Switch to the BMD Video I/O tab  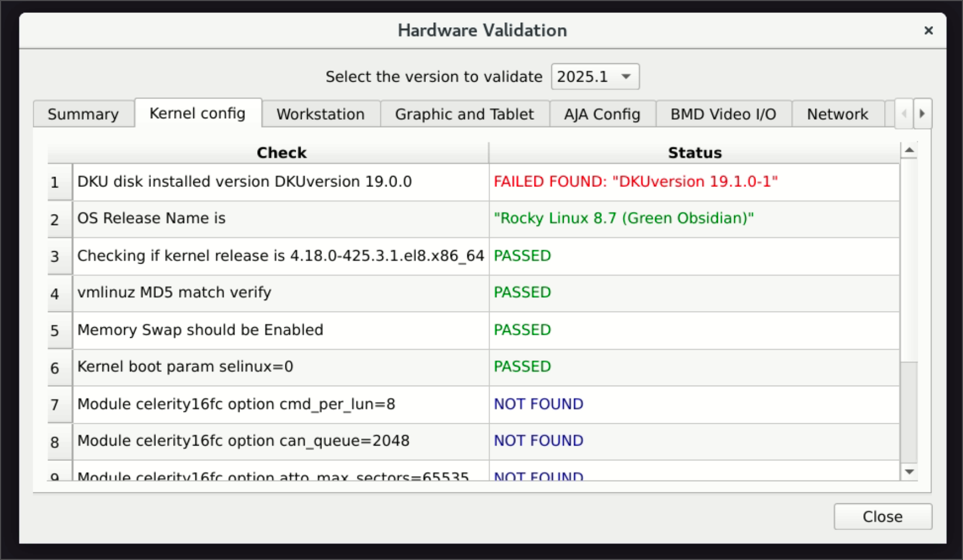723,114
